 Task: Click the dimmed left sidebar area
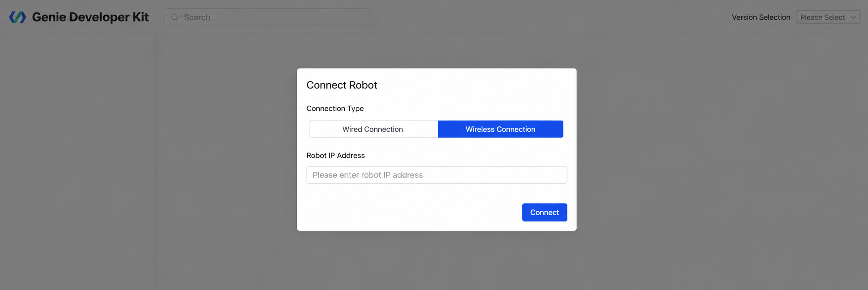[x=78, y=160]
